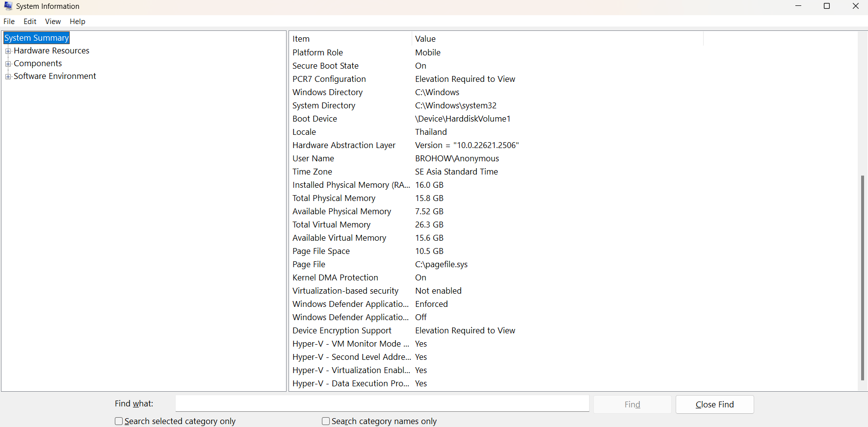Image resolution: width=868 pixels, height=427 pixels.
Task: Expand the Hardware Resources node
Action: coord(8,51)
